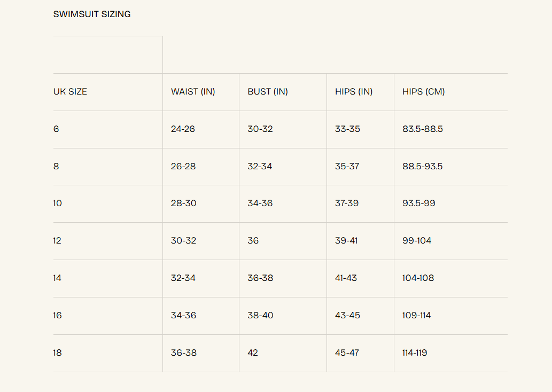Image resolution: width=552 pixels, height=392 pixels.
Task: Select the UK size 8 cell
Action: 56,166
